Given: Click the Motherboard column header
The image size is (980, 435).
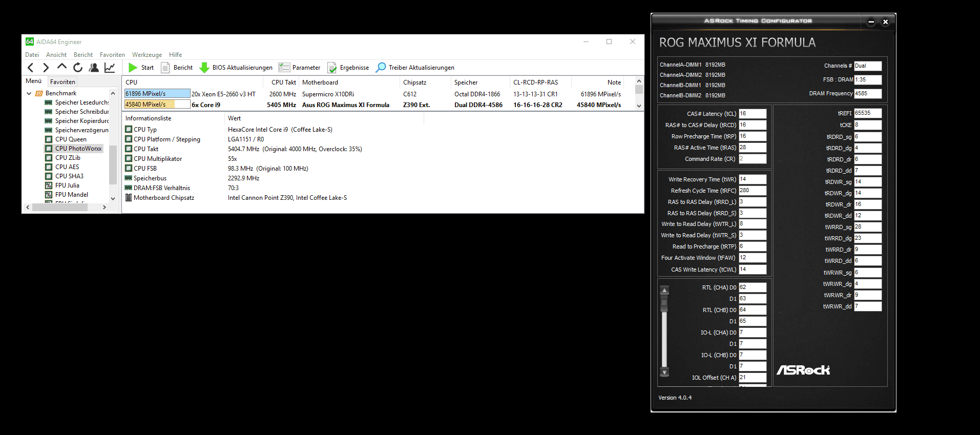Looking at the screenshot, I should pos(349,82).
